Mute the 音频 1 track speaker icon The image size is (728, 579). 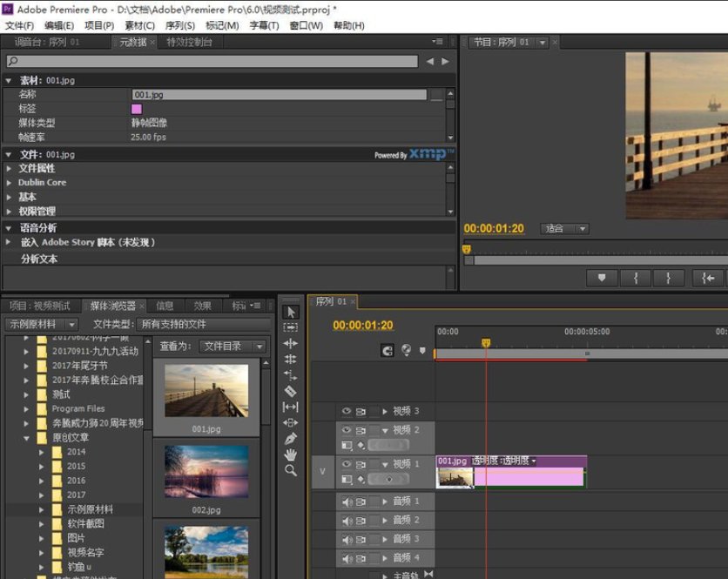[x=347, y=502]
